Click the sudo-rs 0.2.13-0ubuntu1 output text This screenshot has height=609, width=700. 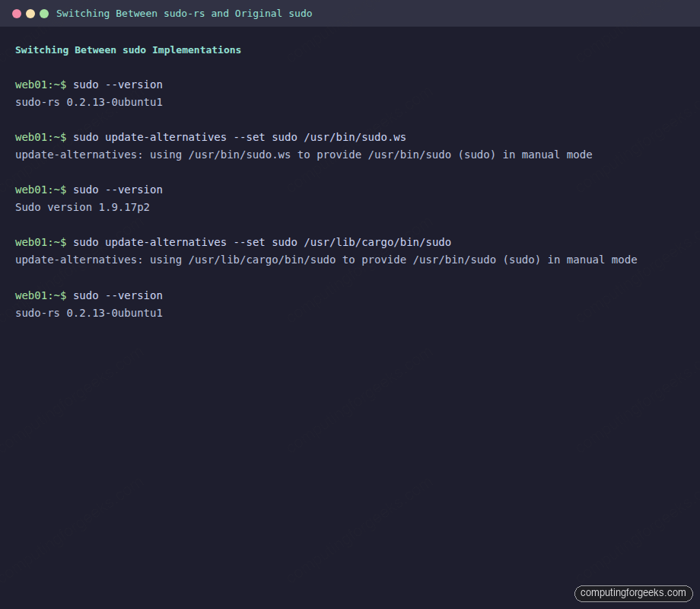click(89, 102)
